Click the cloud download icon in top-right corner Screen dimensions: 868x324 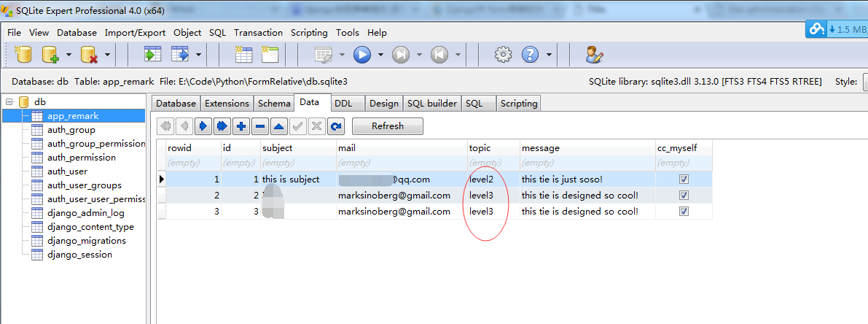coord(816,29)
